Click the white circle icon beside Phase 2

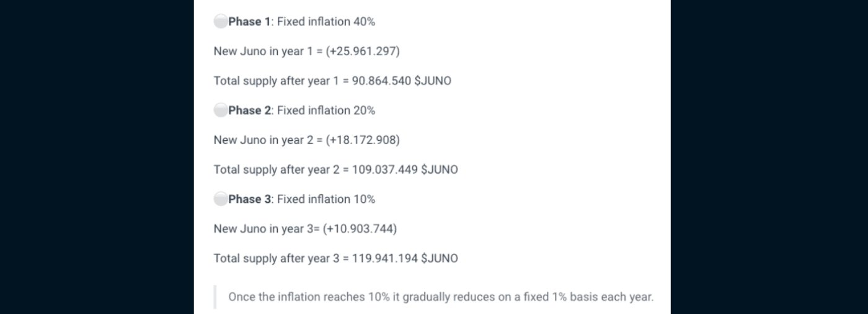click(x=221, y=110)
